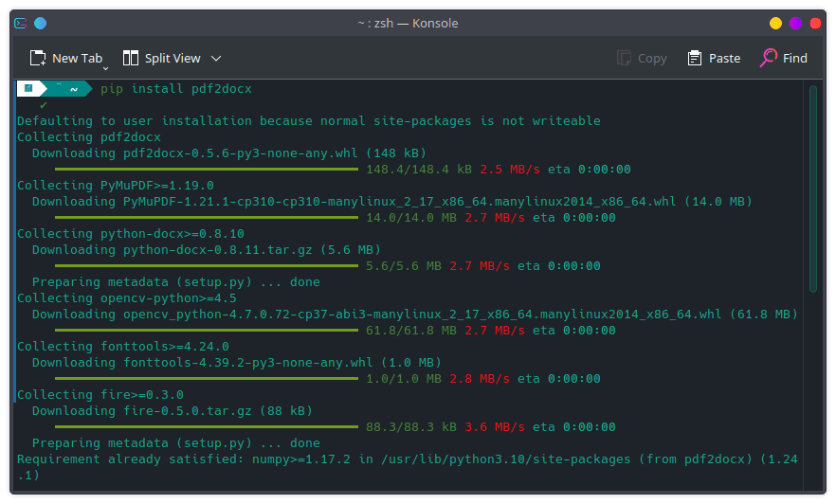836x504 pixels.
Task: Click 'Downloading fire-0.5.0.tar.gz' line
Action: (x=173, y=411)
